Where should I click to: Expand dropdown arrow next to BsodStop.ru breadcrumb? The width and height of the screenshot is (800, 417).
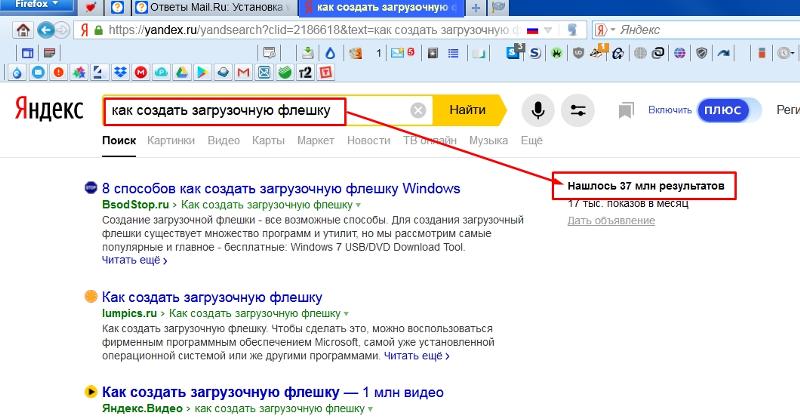coord(358,205)
